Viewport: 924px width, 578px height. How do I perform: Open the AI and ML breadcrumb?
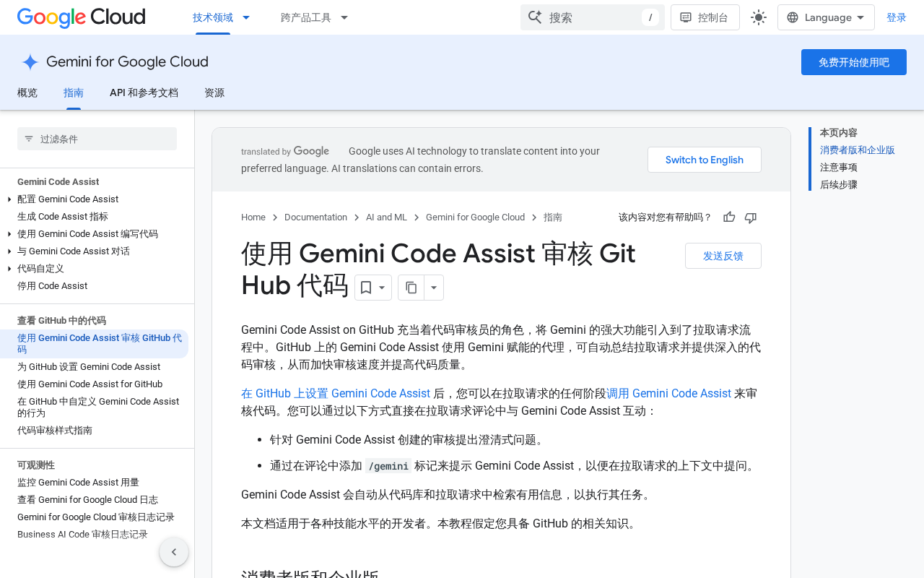[386, 217]
